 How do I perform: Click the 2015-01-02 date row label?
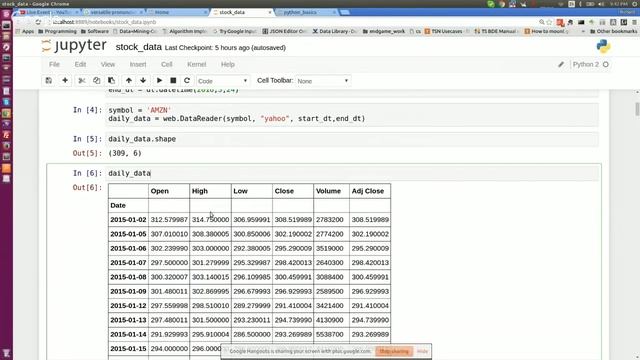128,220
